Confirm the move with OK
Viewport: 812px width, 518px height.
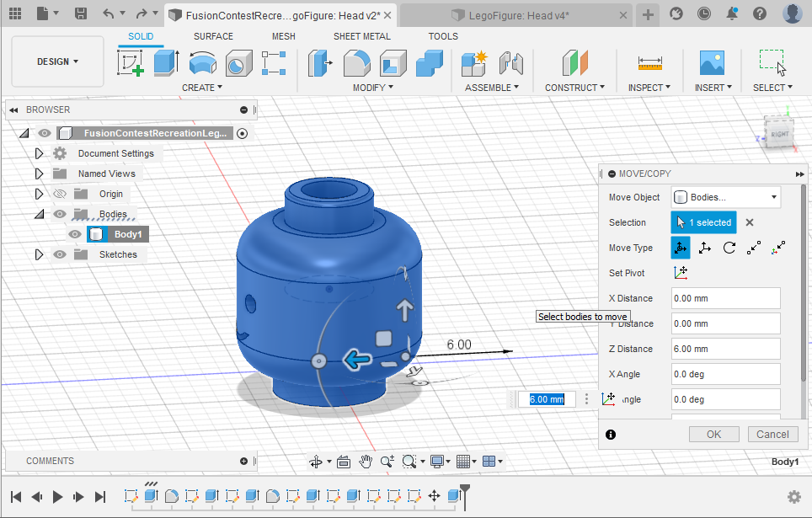pyautogui.click(x=713, y=434)
